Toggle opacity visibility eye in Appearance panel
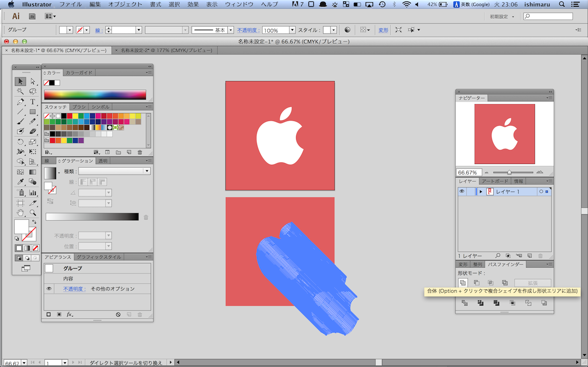The image size is (588, 367). pyautogui.click(x=49, y=289)
